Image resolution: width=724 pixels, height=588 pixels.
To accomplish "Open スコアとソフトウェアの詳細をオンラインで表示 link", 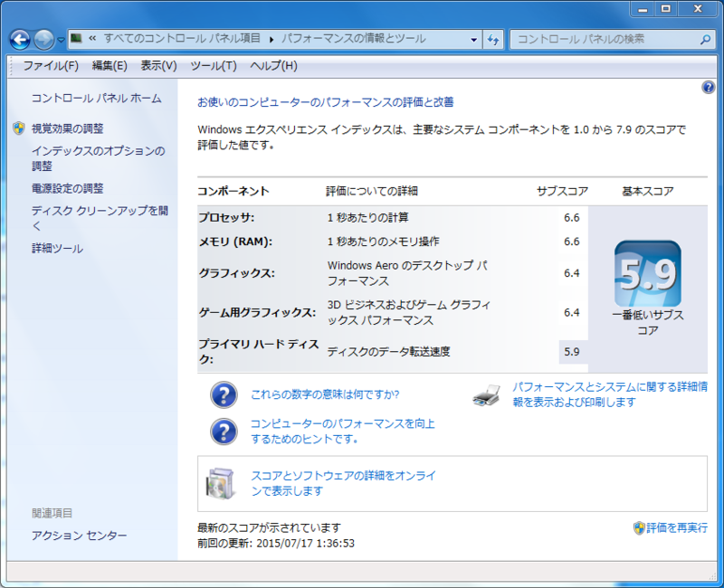I will [343, 483].
